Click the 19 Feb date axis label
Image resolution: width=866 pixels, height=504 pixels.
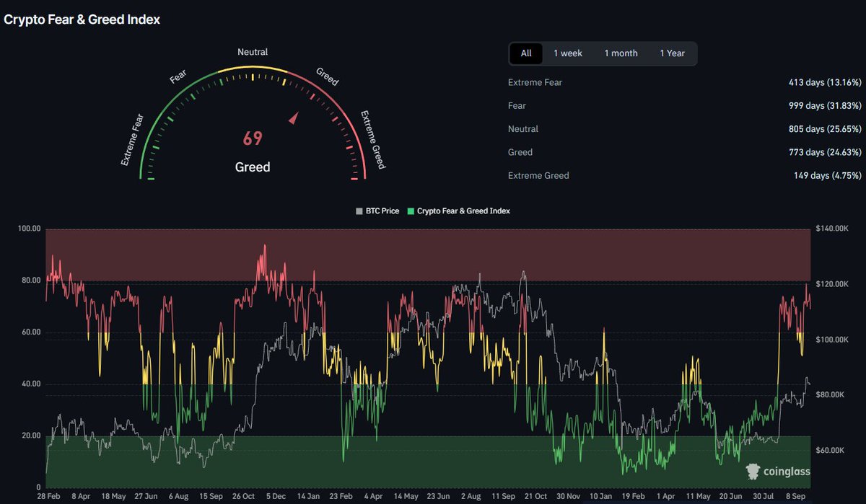coord(633,497)
